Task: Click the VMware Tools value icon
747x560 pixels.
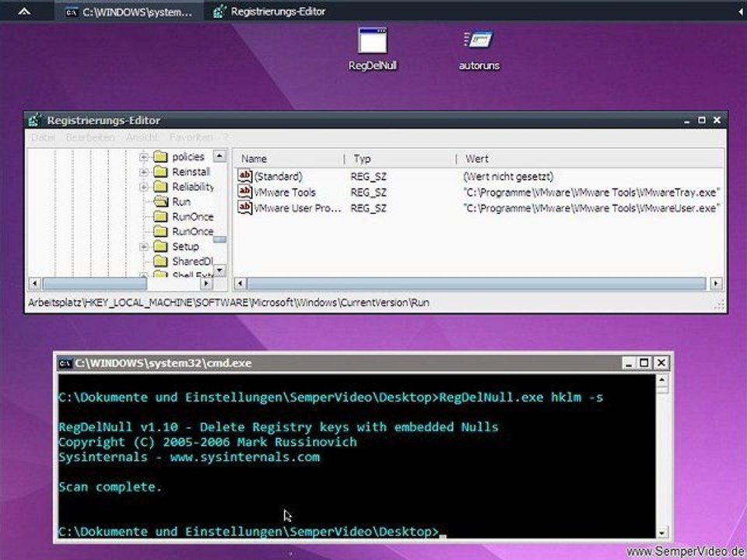Action: point(244,192)
